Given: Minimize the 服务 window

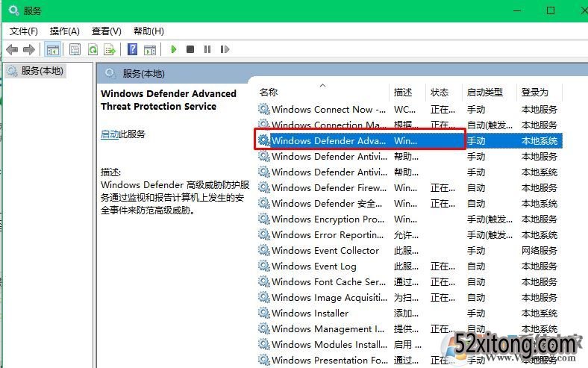Looking at the screenshot, I should pos(517,10).
